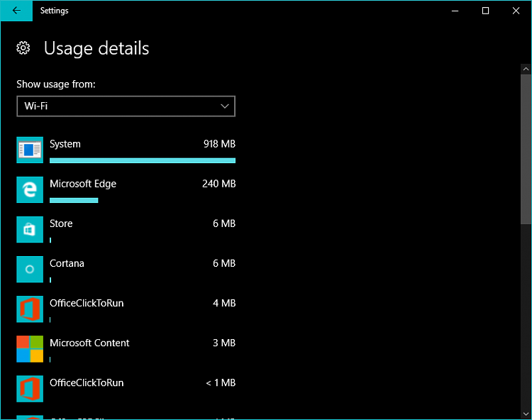This screenshot has height=420, width=532.
Task: Click the System app icon
Action: coord(30,150)
